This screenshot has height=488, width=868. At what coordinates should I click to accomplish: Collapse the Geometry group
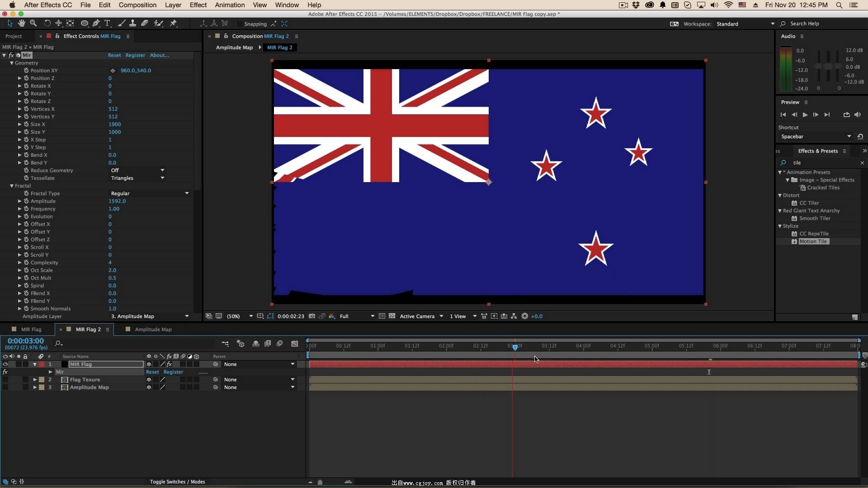pyautogui.click(x=12, y=63)
